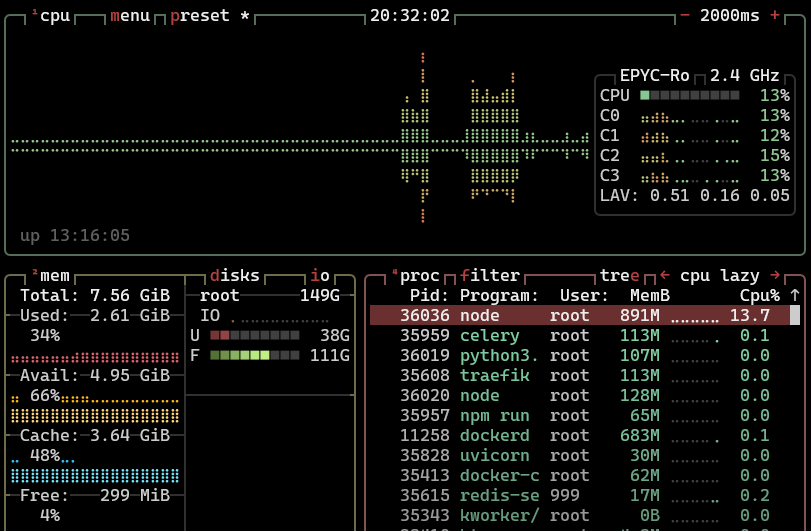
Task: Click the C0 core usage row
Action: tap(695, 115)
